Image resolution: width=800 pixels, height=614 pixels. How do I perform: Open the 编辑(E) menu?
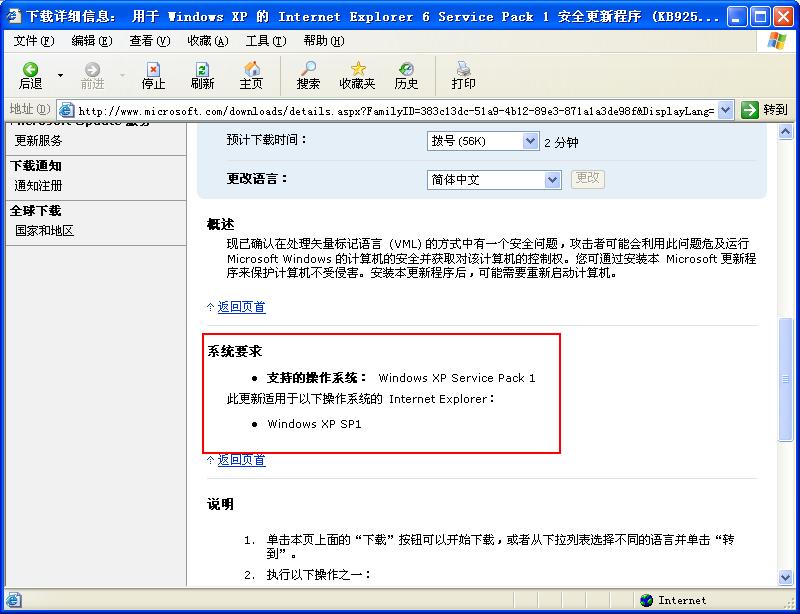point(91,41)
